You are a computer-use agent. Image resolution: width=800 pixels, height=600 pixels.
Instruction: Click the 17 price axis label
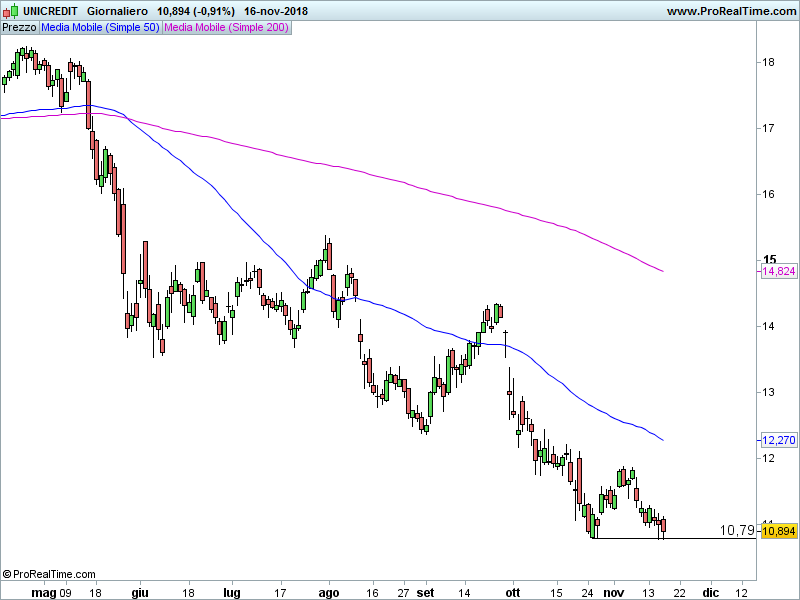(x=768, y=128)
